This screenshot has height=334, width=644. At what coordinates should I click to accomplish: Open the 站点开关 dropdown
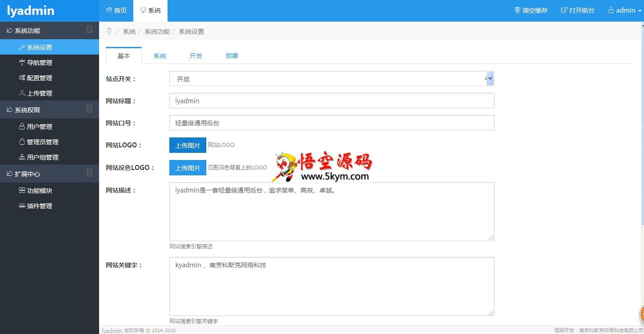[x=332, y=79]
